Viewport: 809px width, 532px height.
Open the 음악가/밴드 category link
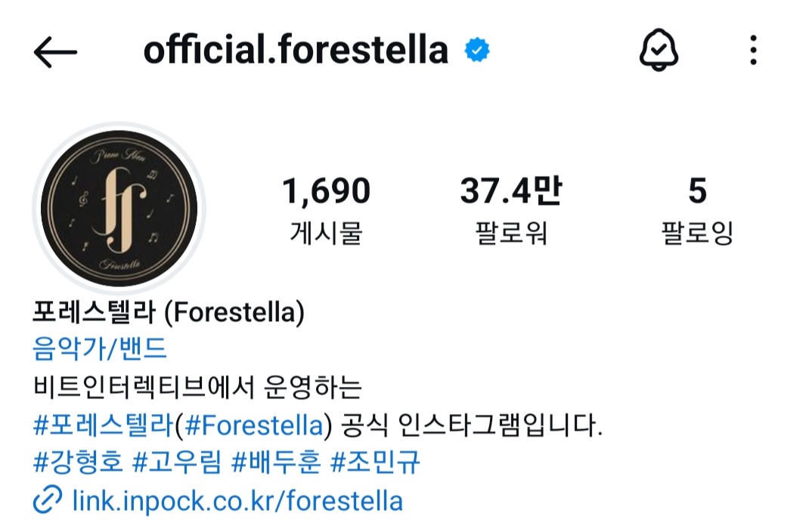(x=100, y=348)
